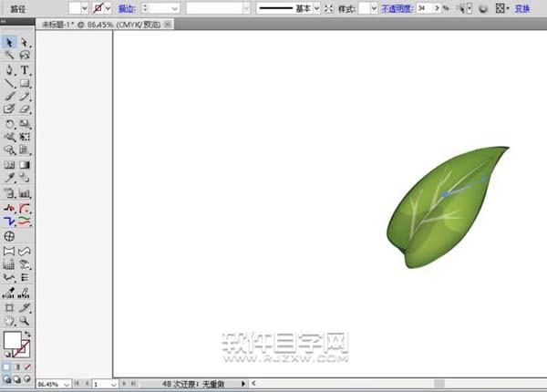Select the Type tool
This screenshot has width=547, height=392.
pyautogui.click(x=25, y=70)
